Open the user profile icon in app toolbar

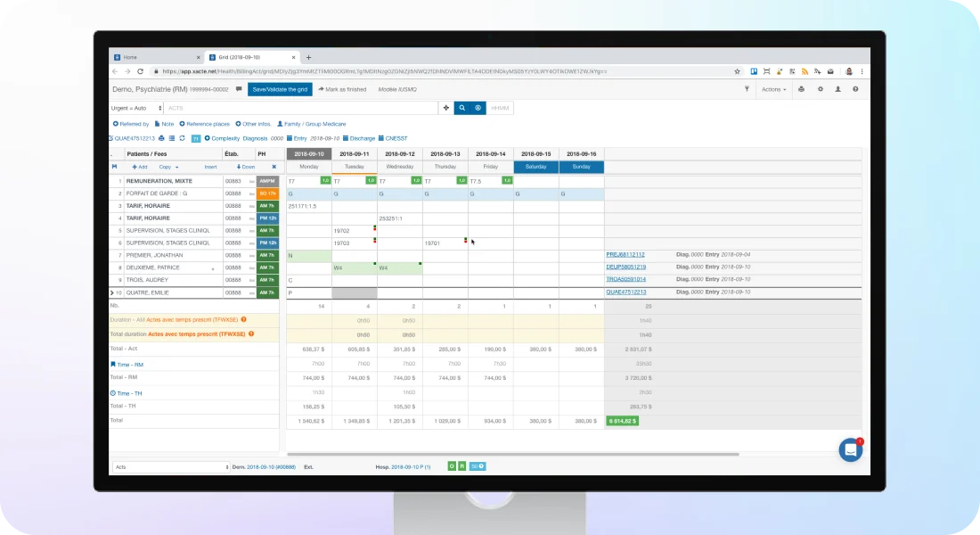pos(838,89)
